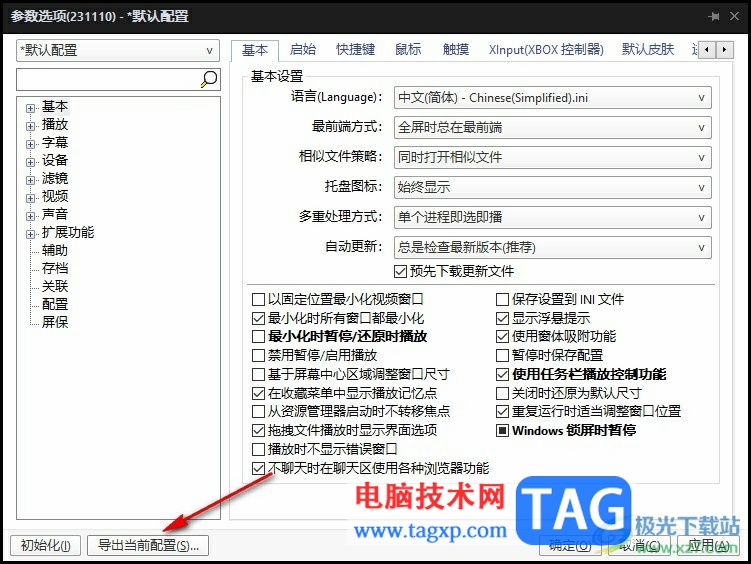Enable 播放时不显示错误窗口

click(258, 449)
